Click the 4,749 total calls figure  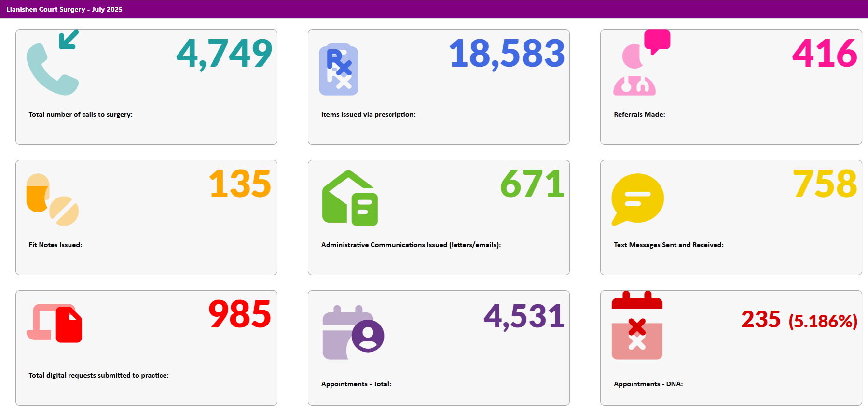coord(224,54)
